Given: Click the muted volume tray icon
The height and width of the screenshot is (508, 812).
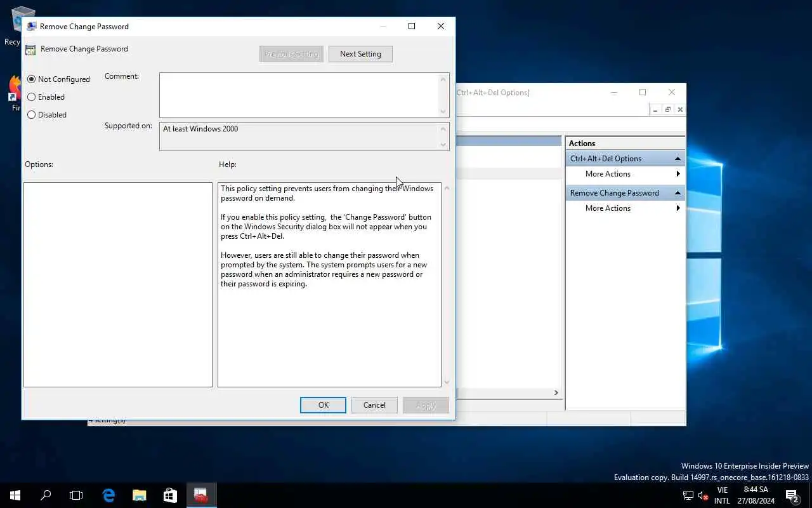Looking at the screenshot, I should pos(703,495).
